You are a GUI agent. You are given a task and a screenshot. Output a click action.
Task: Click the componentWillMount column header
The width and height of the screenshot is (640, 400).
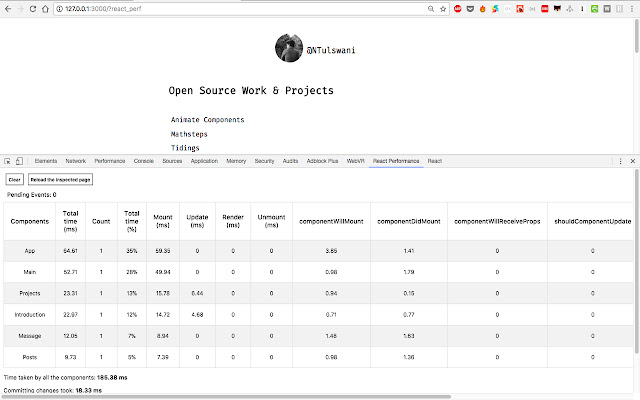pos(331,221)
